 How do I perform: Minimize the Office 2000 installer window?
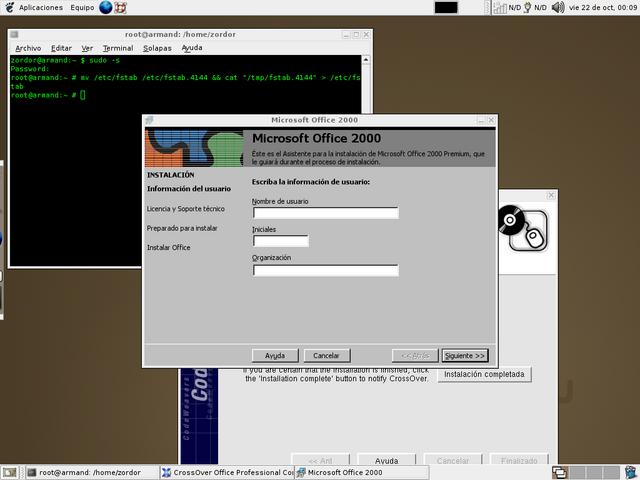pyautogui.click(x=481, y=120)
